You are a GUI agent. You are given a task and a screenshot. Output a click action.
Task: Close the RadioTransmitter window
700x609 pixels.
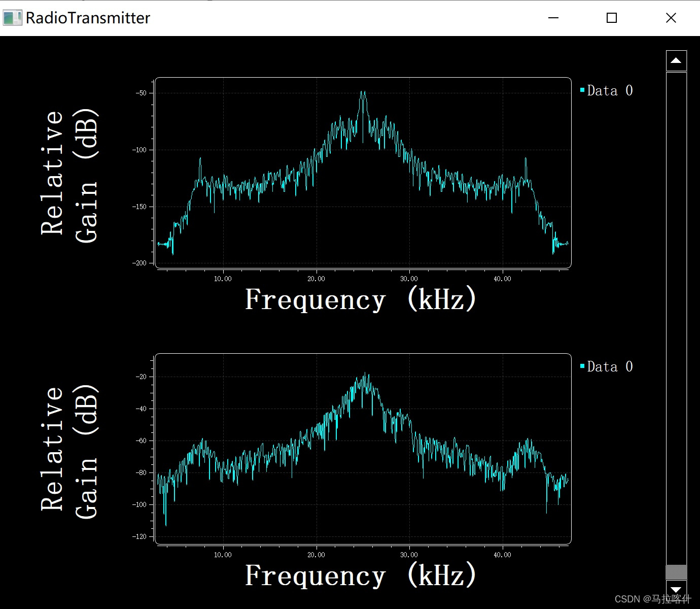pos(671,18)
